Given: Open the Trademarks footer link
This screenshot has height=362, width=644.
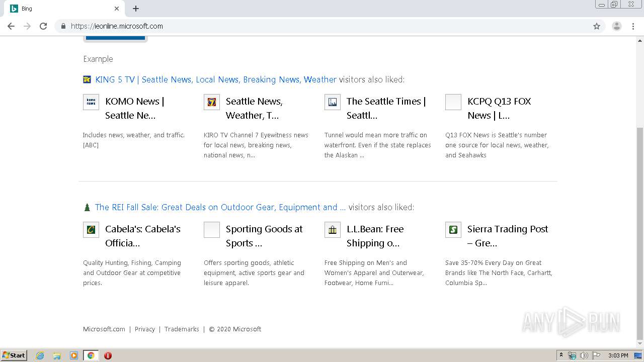Looking at the screenshot, I should coord(182,329).
